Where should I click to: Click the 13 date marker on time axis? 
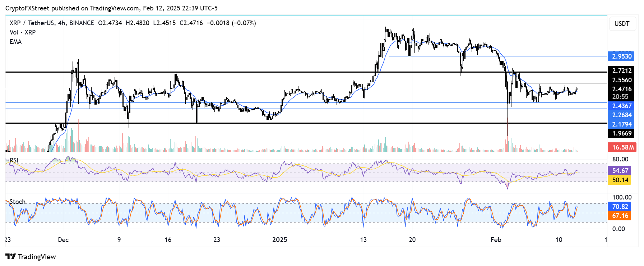click(x=363, y=240)
